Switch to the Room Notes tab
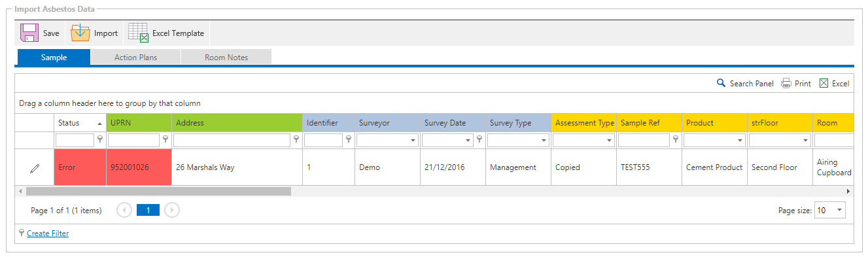This screenshot has height=257, width=868. [226, 58]
